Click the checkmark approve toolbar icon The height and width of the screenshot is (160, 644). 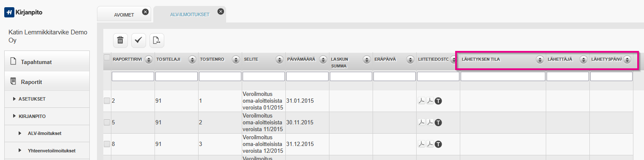[138, 40]
